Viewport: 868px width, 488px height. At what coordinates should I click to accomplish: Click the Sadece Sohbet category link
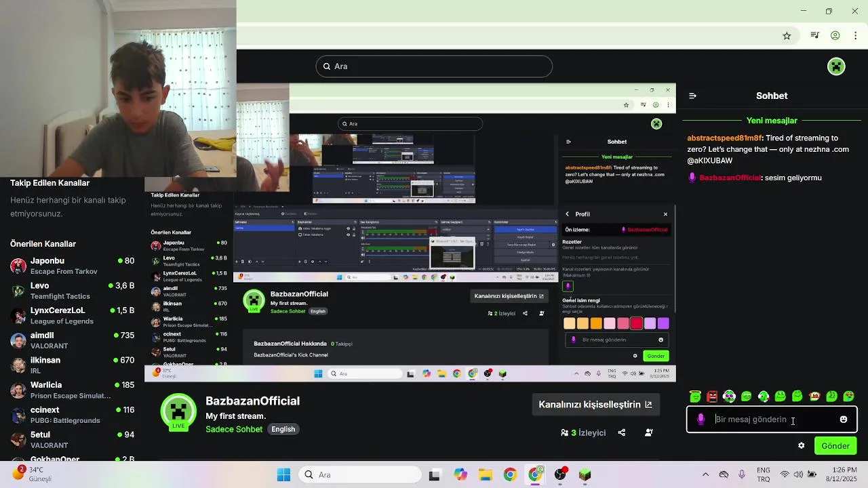click(234, 429)
